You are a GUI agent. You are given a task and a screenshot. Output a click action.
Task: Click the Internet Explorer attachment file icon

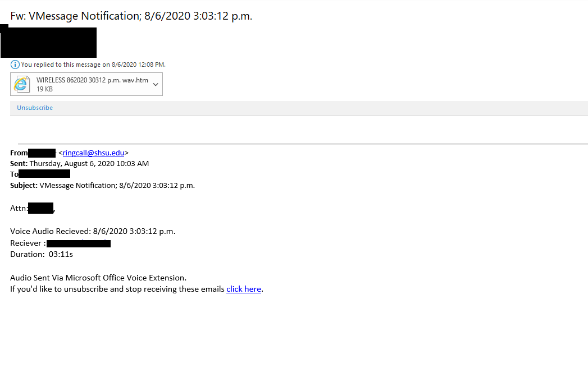point(21,84)
